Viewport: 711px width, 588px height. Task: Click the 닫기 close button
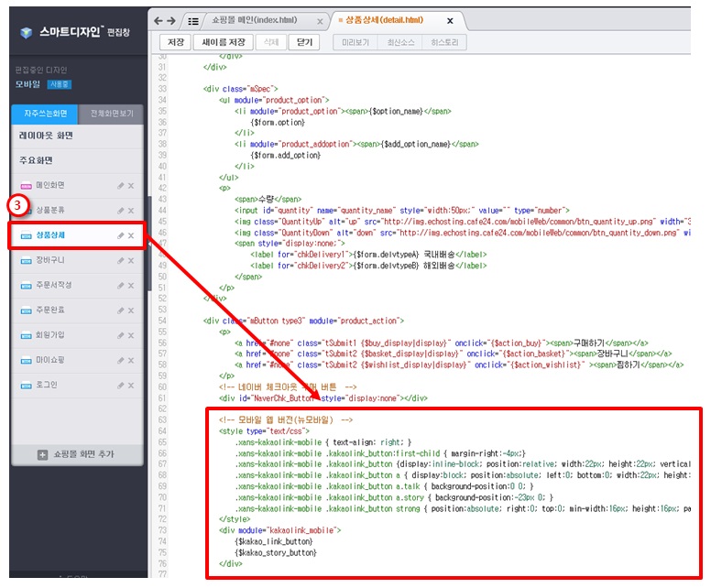coord(304,42)
